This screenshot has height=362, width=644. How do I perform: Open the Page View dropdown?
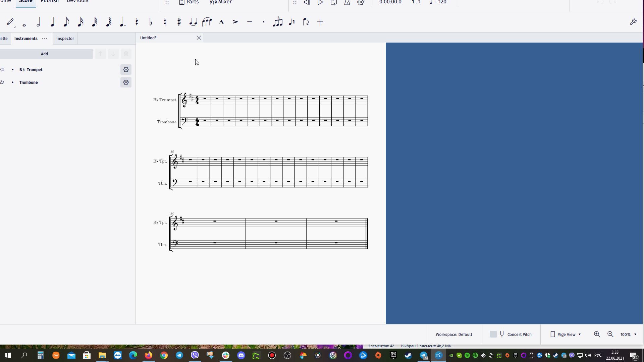tap(566, 334)
